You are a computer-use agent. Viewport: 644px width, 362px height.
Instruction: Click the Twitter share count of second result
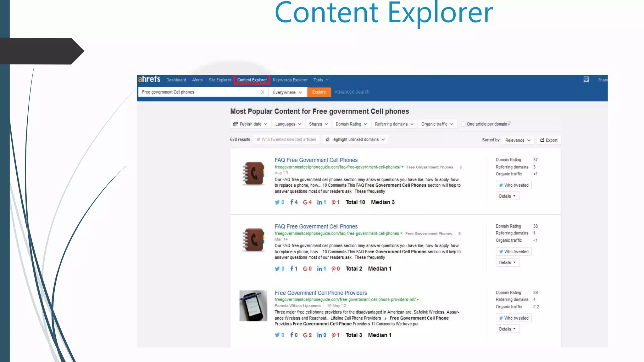click(280, 269)
